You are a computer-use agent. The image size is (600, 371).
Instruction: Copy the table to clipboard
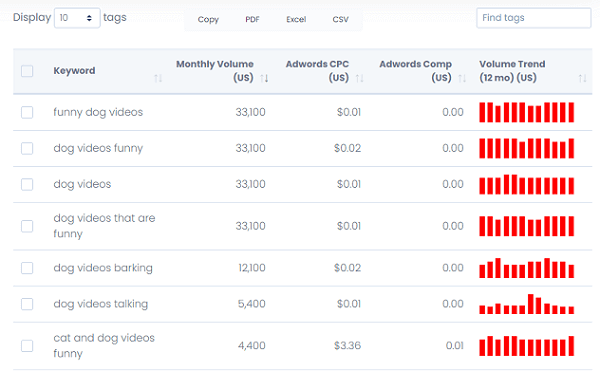click(208, 20)
